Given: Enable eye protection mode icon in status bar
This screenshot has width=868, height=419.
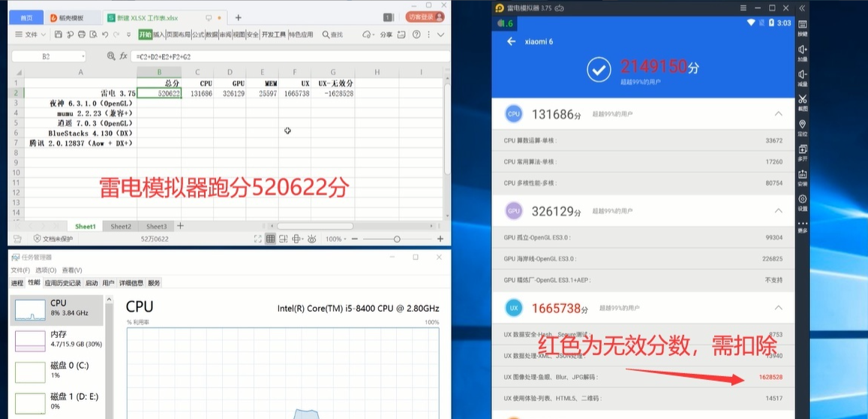Looking at the screenshot, I should coord(311,239).
